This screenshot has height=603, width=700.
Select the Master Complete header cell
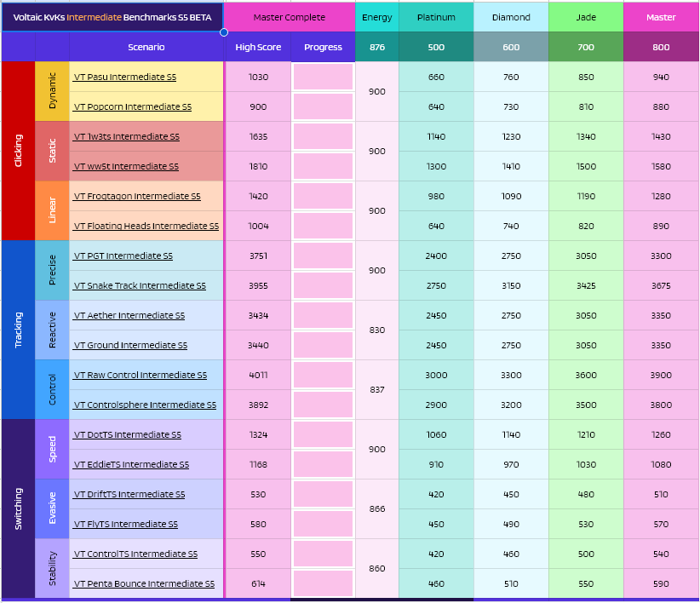290,17
